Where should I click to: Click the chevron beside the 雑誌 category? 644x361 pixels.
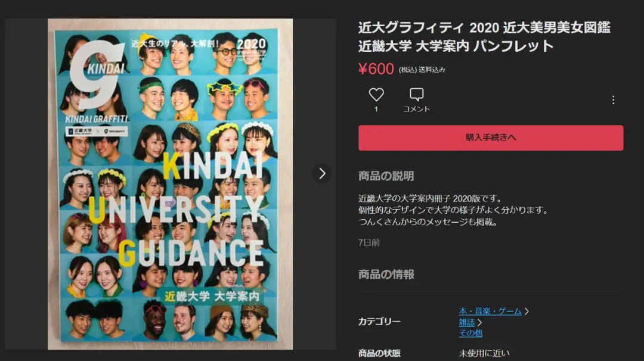tap(479, 323)
